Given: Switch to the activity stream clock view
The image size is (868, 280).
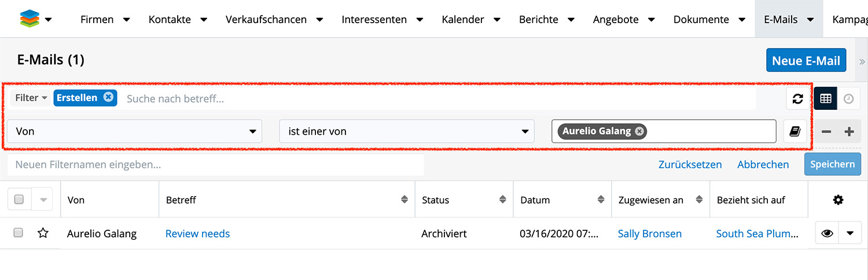Looking at the screenshot, I should pos(848,99).
